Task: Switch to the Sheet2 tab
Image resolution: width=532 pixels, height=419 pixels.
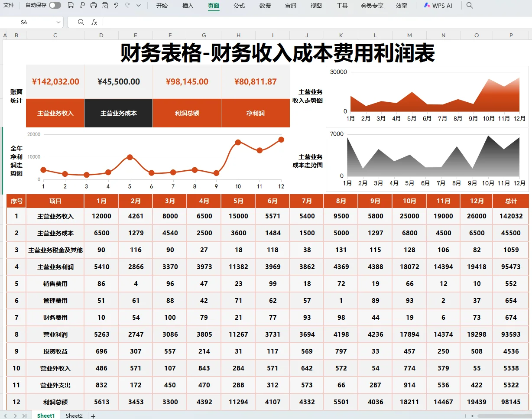Action: pyautogui.click(x=74, y=416)
